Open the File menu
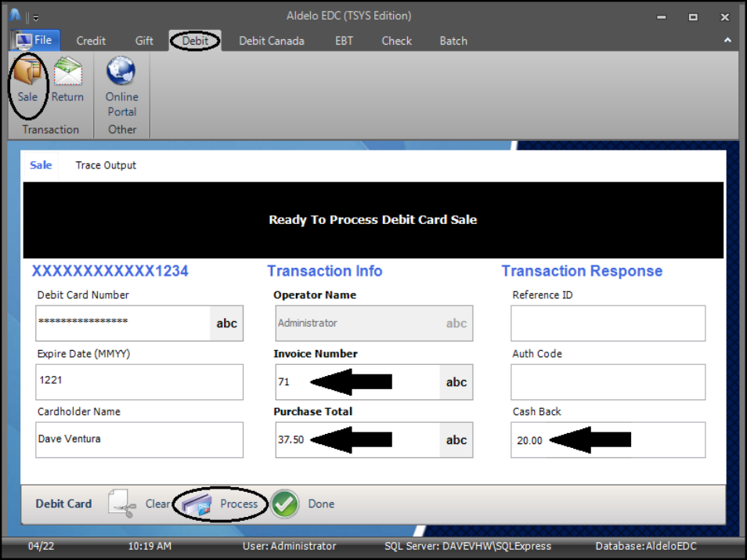This screenshot has width=747, height=560. click(x=34, y=40)
